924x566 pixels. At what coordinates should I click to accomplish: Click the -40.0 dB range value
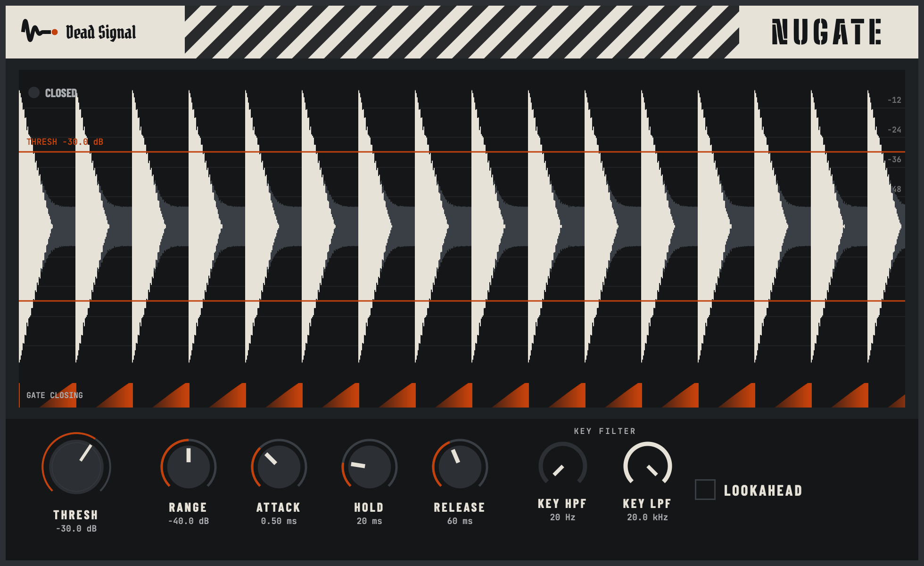pos(188,521)
